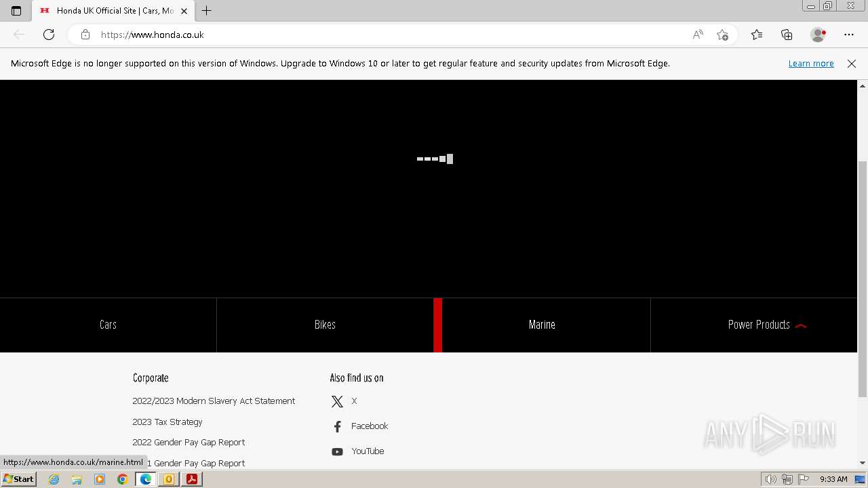
Task: Open the network tray icon
Action: 787,479
